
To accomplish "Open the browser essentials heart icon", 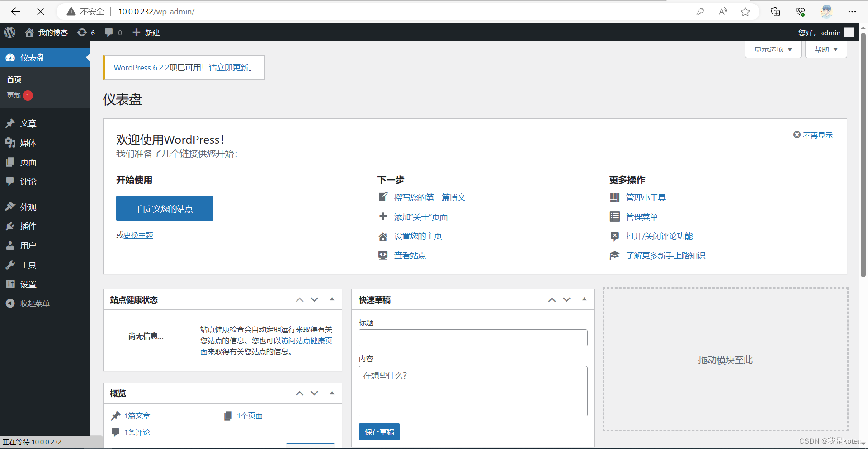I will (800, 12).
